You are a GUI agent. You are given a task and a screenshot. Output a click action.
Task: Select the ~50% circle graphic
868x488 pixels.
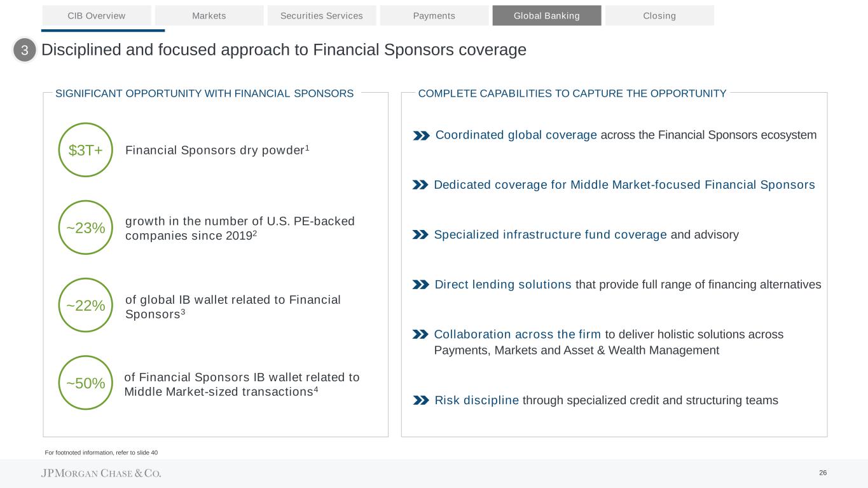click(x=85, y=383)
